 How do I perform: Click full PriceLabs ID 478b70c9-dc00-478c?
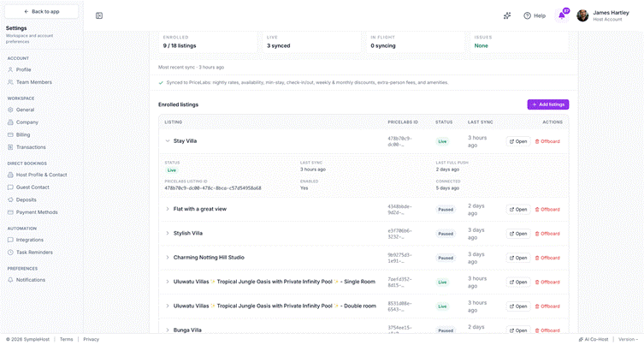(x=213, y=188)
